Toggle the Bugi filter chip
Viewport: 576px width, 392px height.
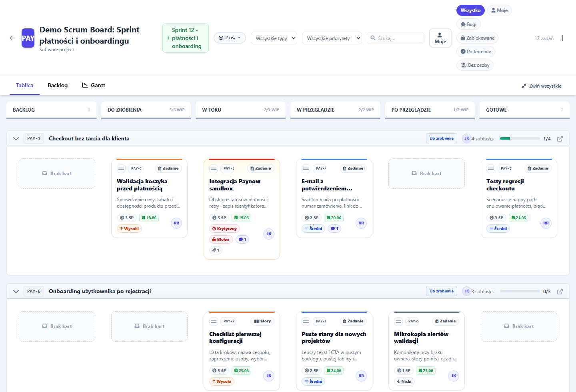tap(468, 24)
